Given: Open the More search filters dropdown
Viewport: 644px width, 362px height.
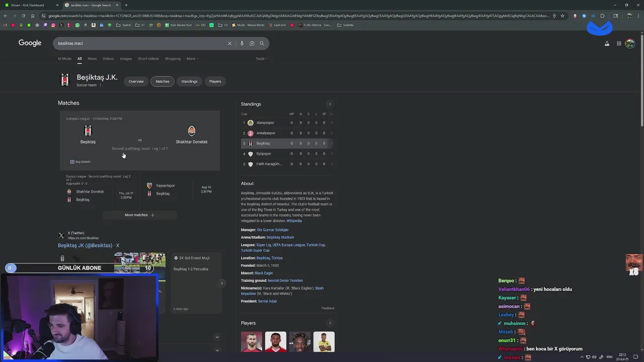Looking at the screenshot, I should coord(192,59).
